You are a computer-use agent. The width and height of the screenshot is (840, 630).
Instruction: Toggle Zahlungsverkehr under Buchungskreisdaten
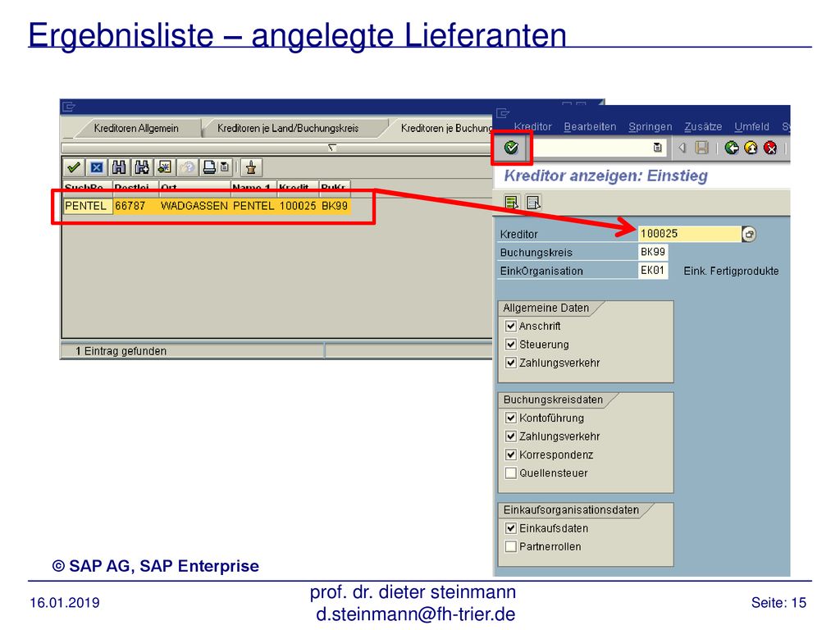coord(511,436)
